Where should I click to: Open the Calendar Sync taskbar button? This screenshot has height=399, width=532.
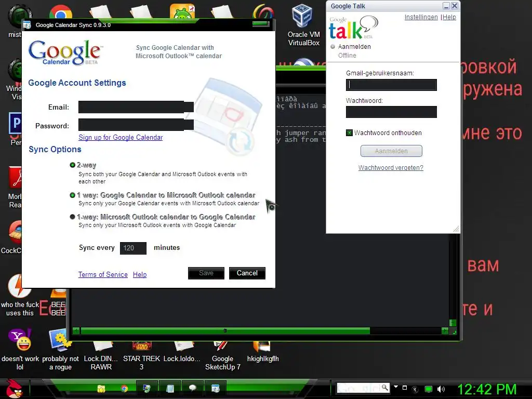click(x=216, y=389)
